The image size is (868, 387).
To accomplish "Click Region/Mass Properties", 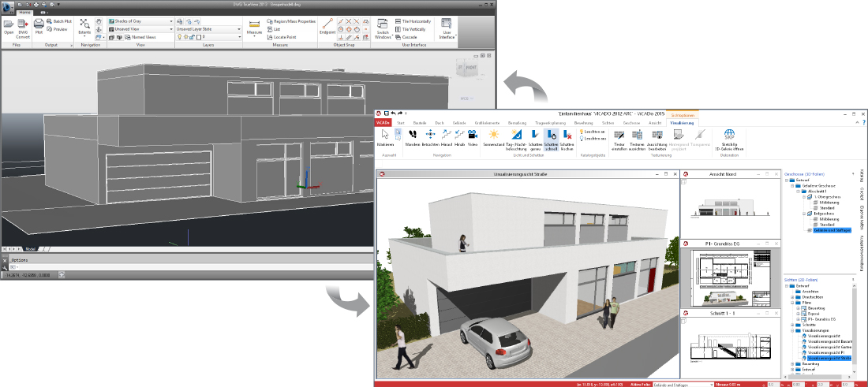I will 291,21.
